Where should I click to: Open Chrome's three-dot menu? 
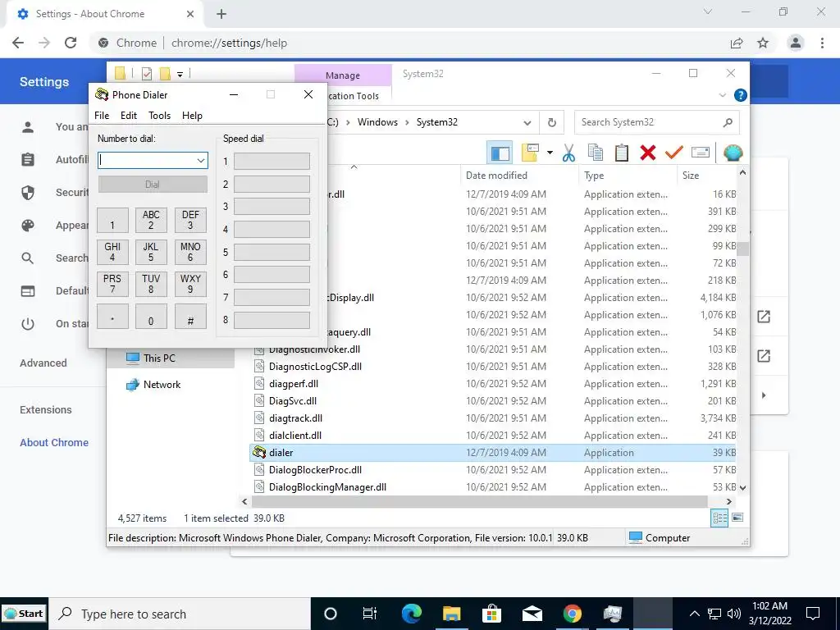point(822,43)
